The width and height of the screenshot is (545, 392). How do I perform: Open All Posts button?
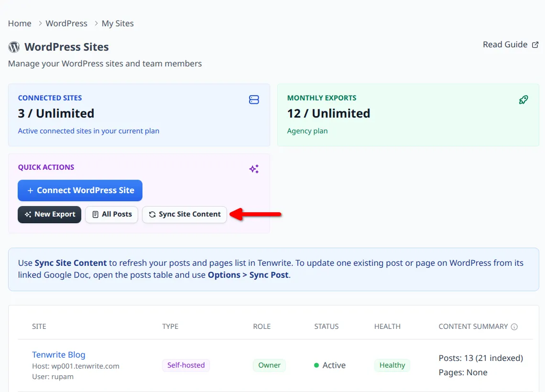[x=111, y=215]
